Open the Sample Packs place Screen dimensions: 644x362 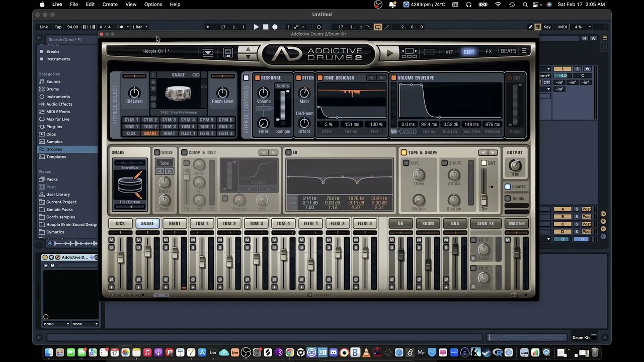click(x=59, y=209)
